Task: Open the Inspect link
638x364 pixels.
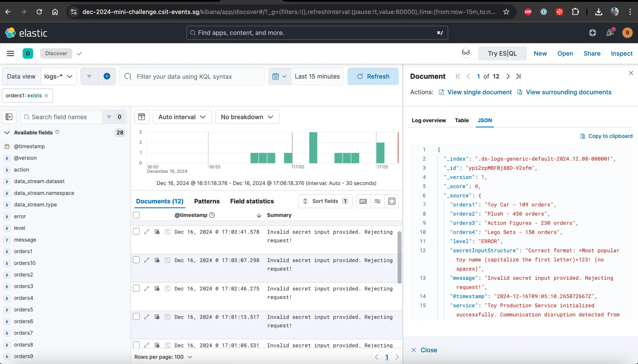Action: coord(621,53)
